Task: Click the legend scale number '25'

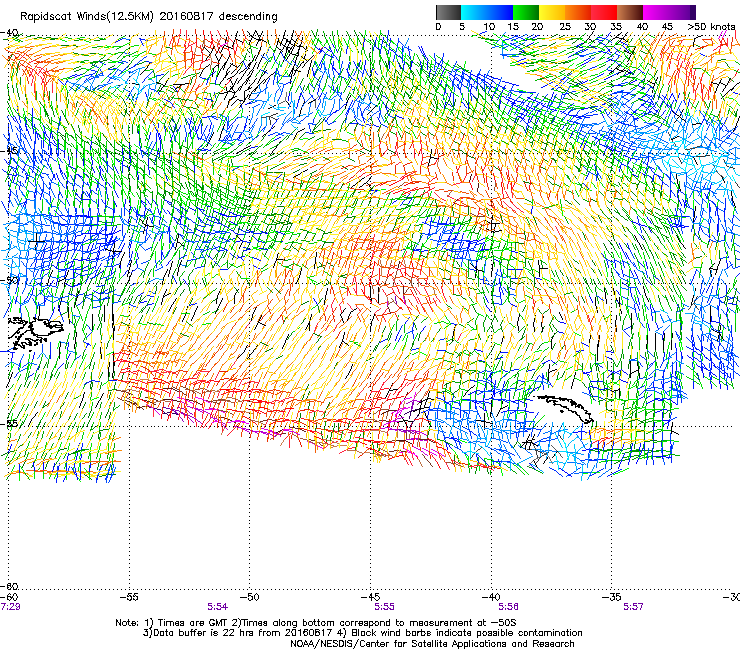Action: click(565, 27)
